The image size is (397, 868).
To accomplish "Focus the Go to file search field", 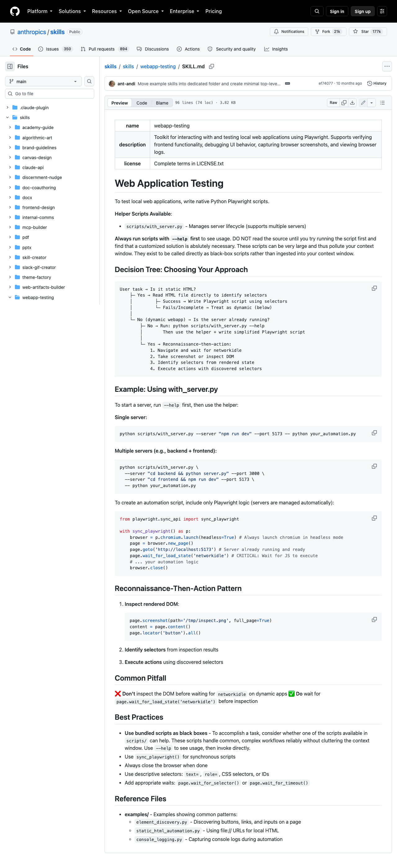I will coord(50,94).
